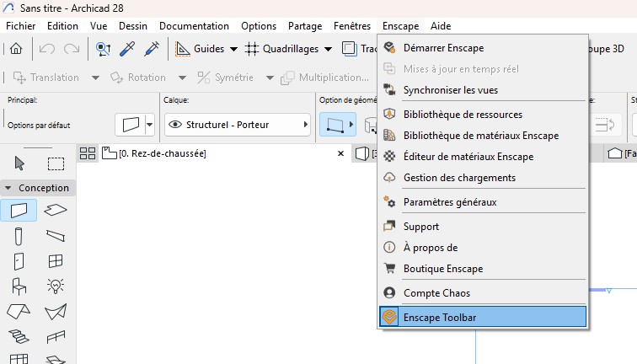Select the straight wall geometry option
637x364 pixels.
point(335,125)
